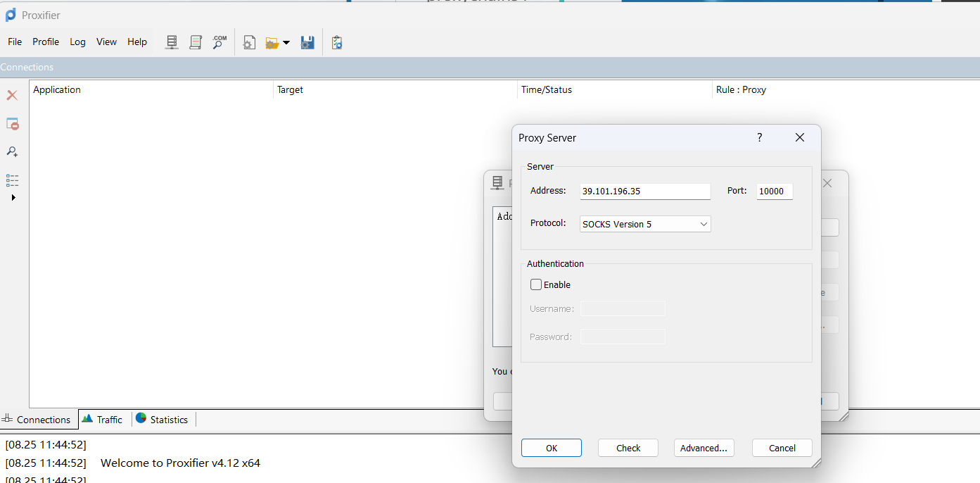Open Advanced... proxy options
Viewport: 980px width, 483px height.
click(704, 448)
